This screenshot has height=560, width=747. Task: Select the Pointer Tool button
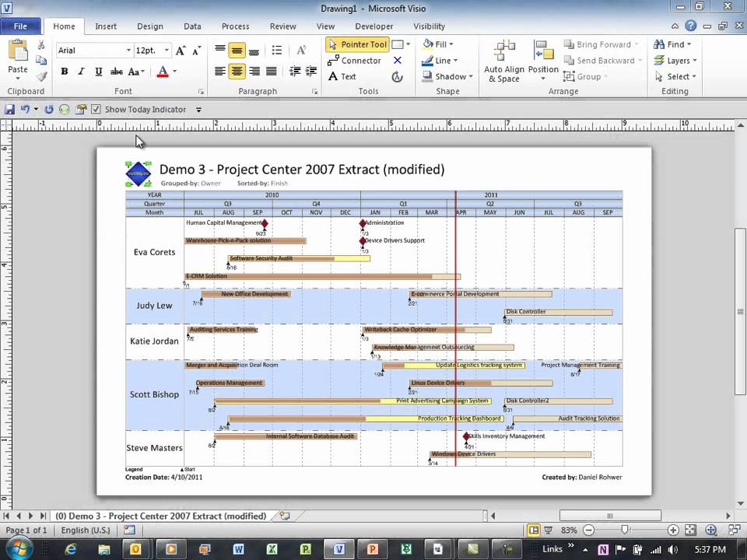click(358, 44)
